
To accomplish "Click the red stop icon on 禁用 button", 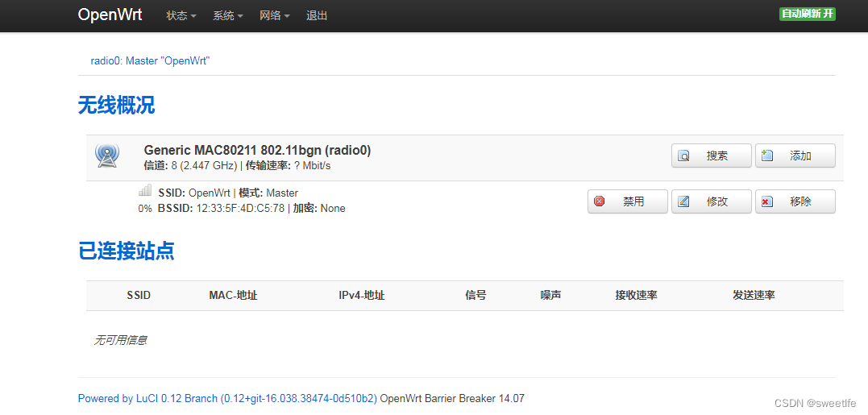I will (x=599, y=201).
